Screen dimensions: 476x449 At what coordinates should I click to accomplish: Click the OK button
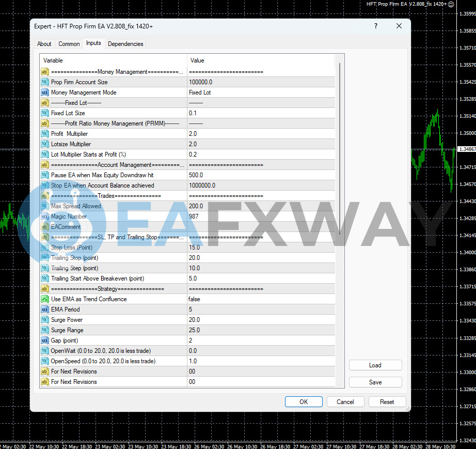click(x=304, y=401)
